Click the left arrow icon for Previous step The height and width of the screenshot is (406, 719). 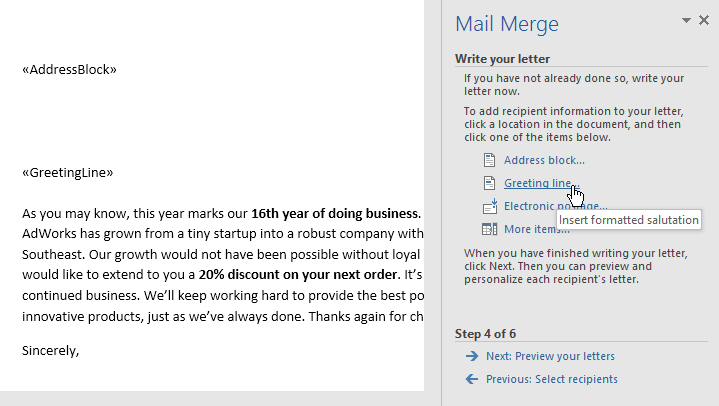pyautogui.click(x=471, y=379)
